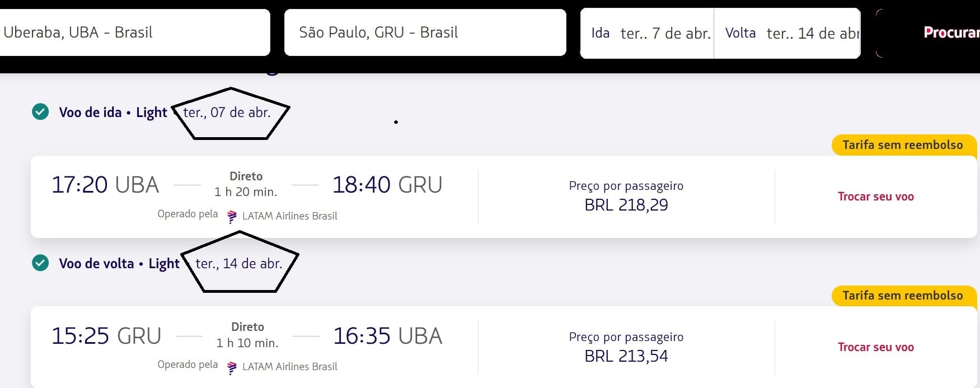
Task: Select the return price BRL 213,54
Action: 626,356
